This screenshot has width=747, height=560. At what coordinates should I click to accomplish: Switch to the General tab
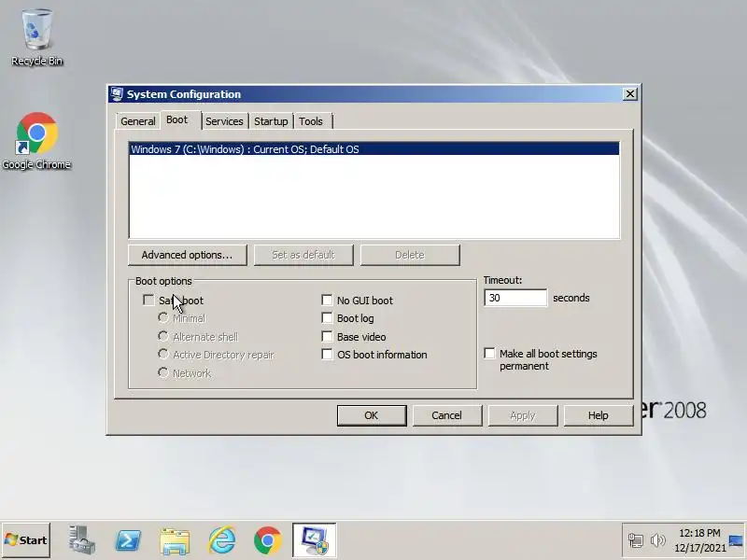click(137, 121)
